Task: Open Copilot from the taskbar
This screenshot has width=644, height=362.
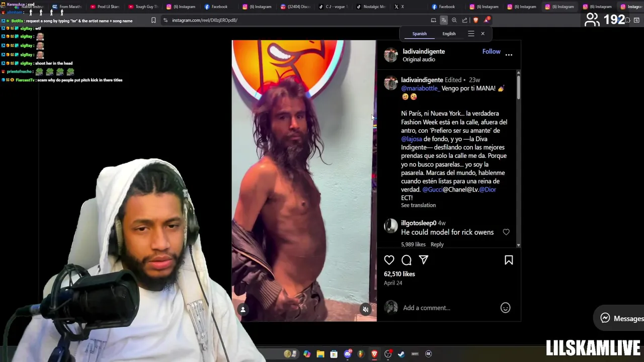Action: 306,354
